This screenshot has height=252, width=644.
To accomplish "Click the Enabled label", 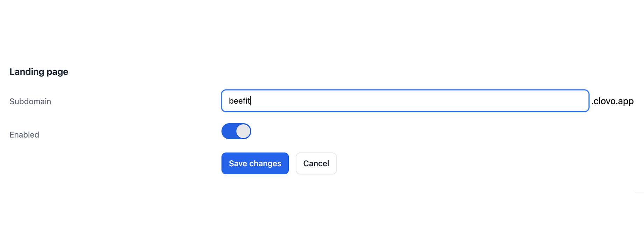I will click(x=24, y=134).
